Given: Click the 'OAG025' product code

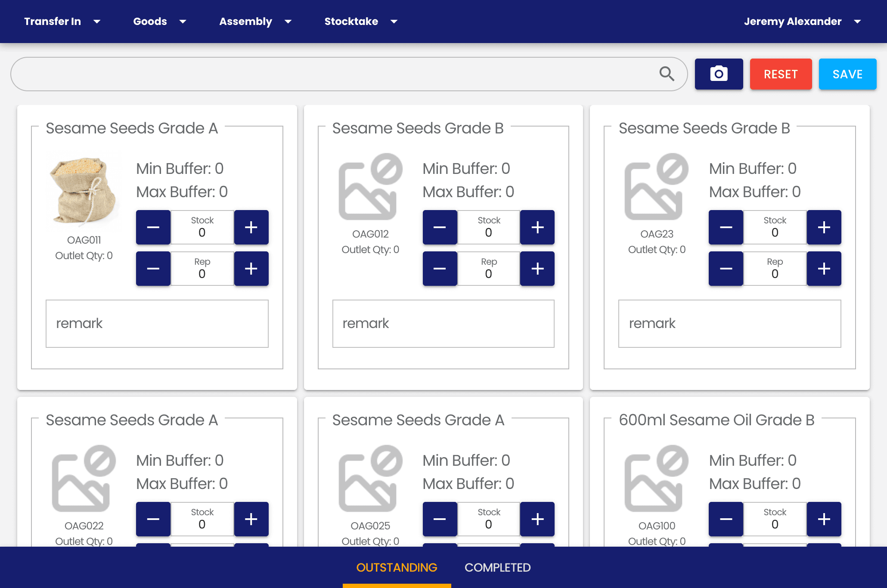Looking at the screenshot, I should click(370, 526).
